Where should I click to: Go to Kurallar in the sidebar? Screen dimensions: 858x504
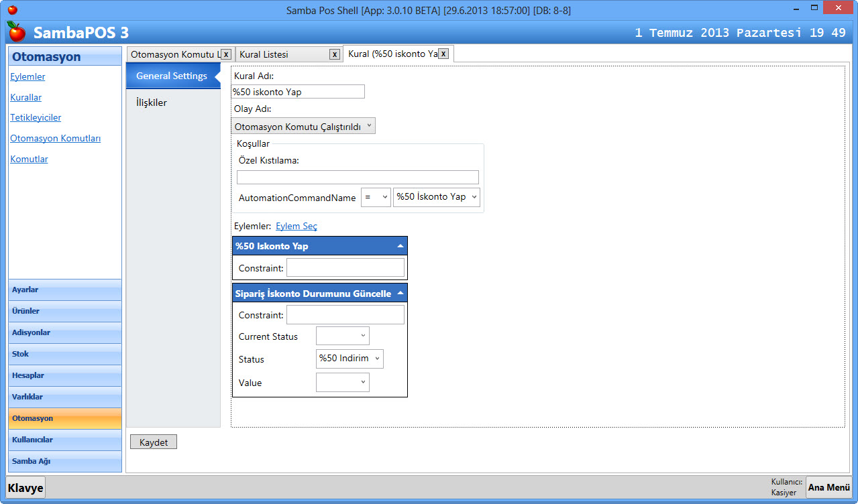click(x=26, y=97)
